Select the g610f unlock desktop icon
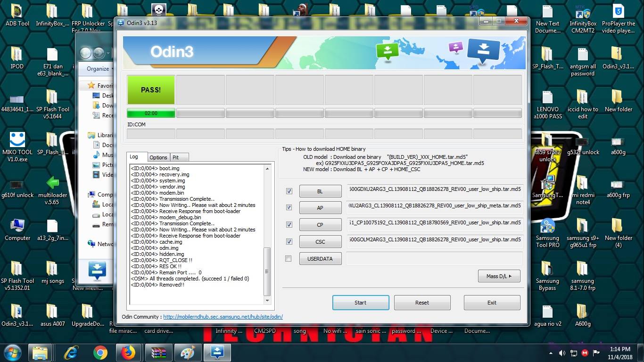 click(x=17, y=188)
